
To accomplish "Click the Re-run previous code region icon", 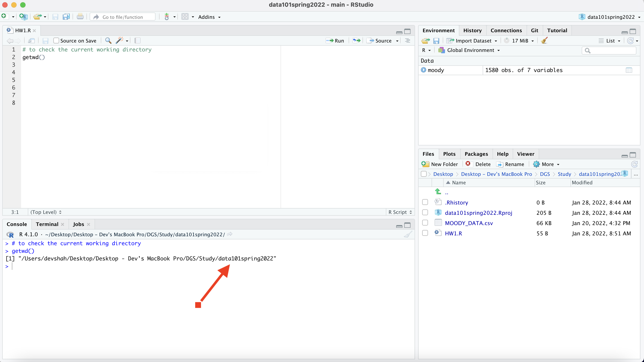I will [x=357, y=40].
